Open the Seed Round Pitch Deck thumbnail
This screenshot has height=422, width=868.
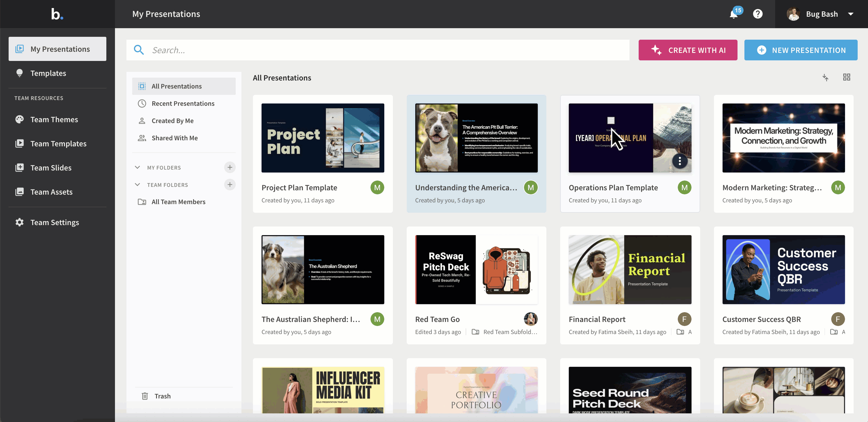point(630,390)
